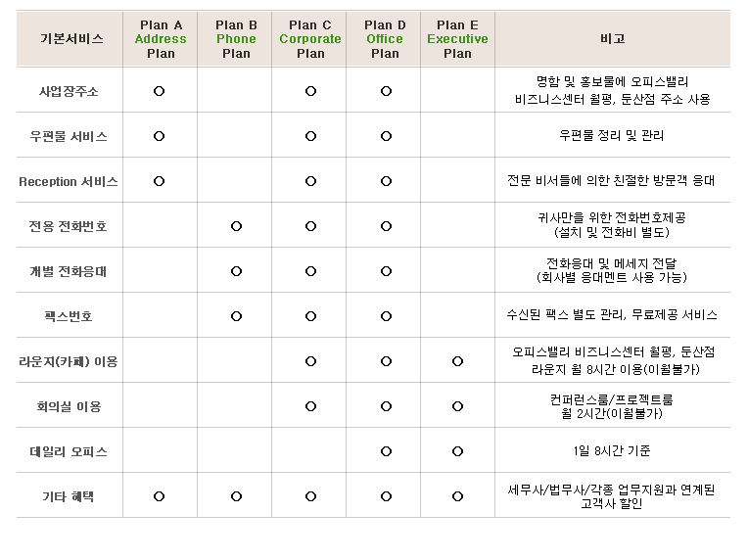Click Plan A circle in 사업장주소 row
The image size is (748, 560).
pos(160,91)
